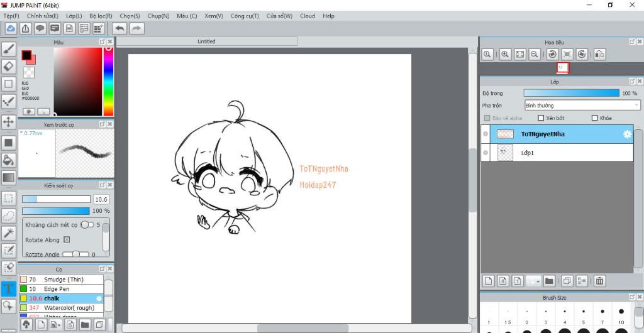Viewport: 644px width, 333px height.
Task: Select the Dot/Pixel pen tool
Action: click(9, 101)
